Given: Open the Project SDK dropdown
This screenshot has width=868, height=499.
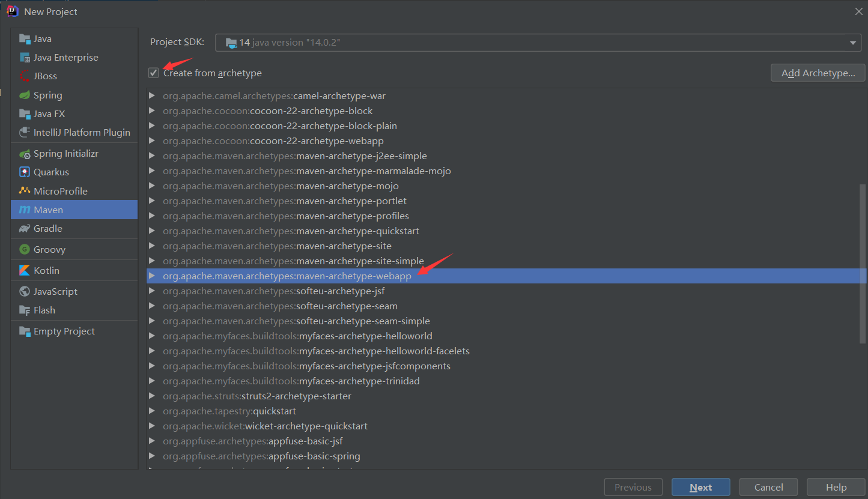Looking at the screenshot, I should [853, 42].
